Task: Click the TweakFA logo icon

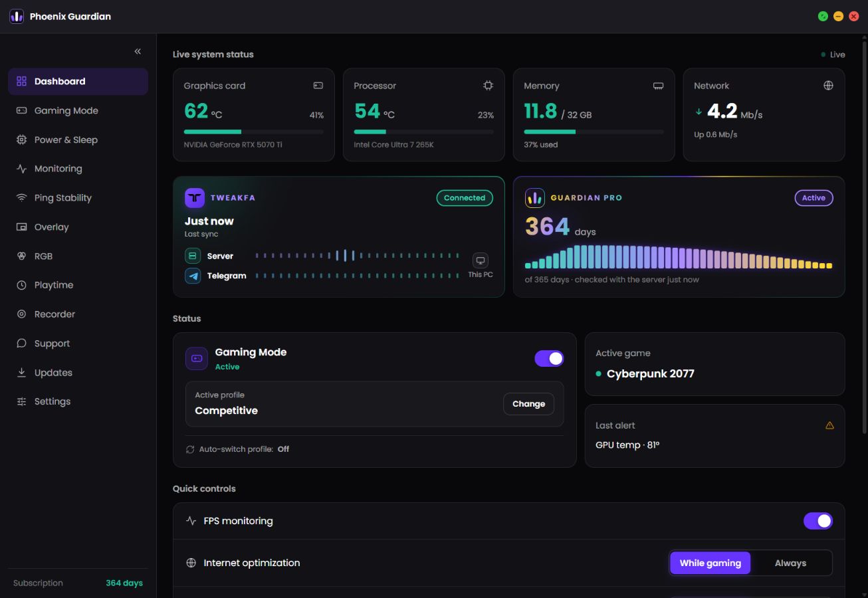Action: coord(195,198)
